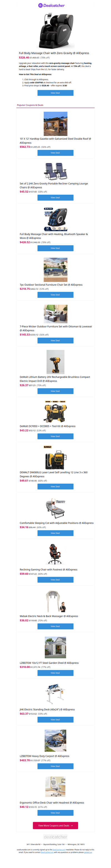Select the DeWalt impact drill thumbnail
111x868 pixels.
click(x=56, y=362)
